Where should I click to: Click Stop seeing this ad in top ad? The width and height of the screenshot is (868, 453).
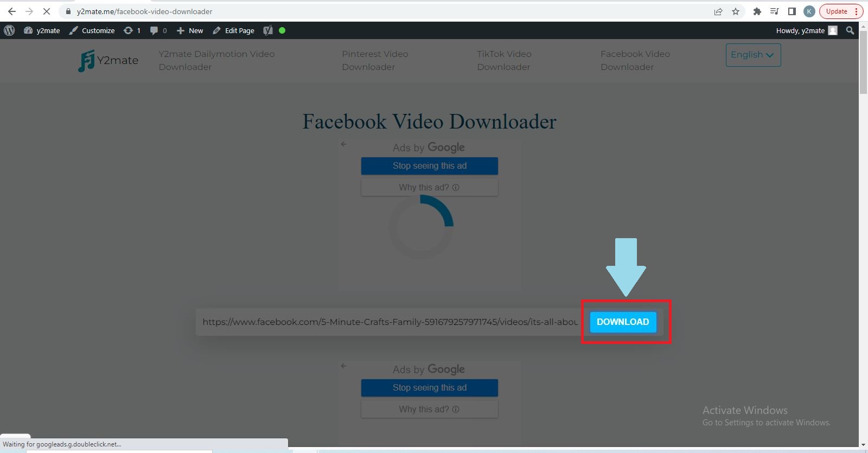coord(430,166)
